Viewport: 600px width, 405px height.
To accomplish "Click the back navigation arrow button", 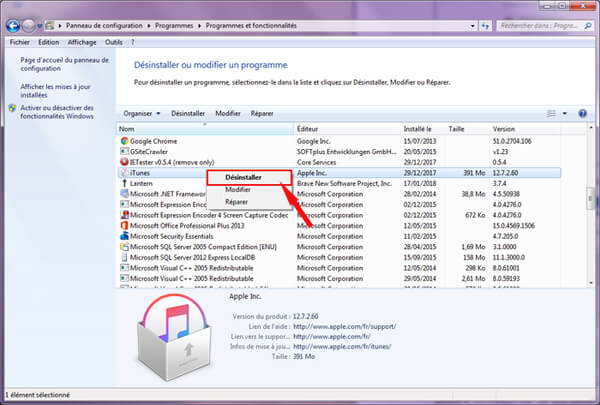I will point(14,23).
